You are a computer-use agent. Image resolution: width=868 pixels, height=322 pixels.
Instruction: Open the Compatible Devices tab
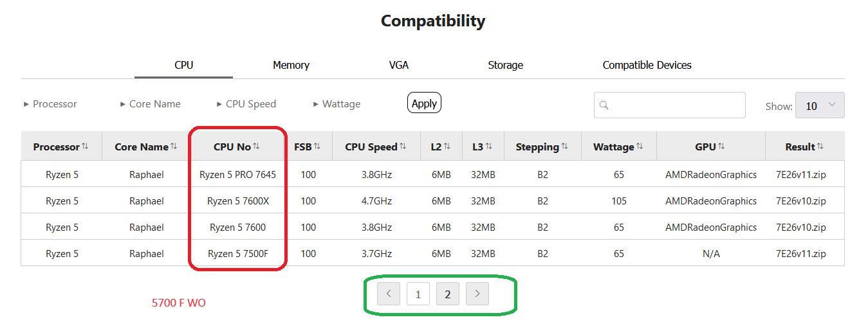point(647,65)
